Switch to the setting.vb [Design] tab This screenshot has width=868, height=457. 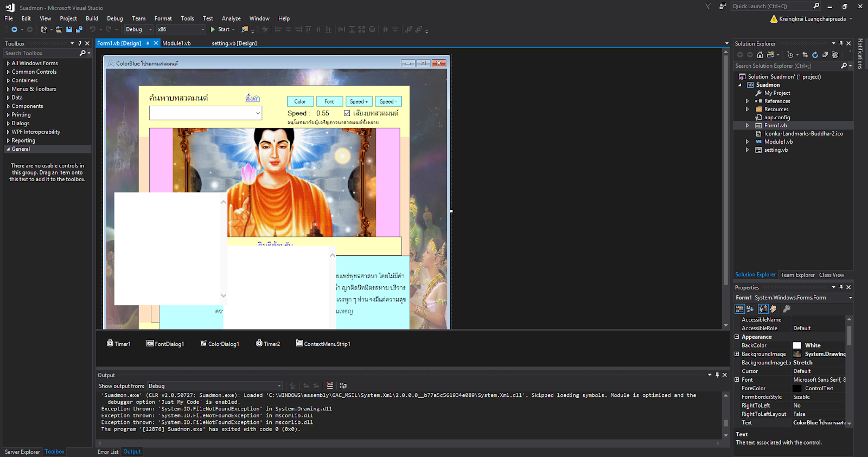tap(234, 43)
